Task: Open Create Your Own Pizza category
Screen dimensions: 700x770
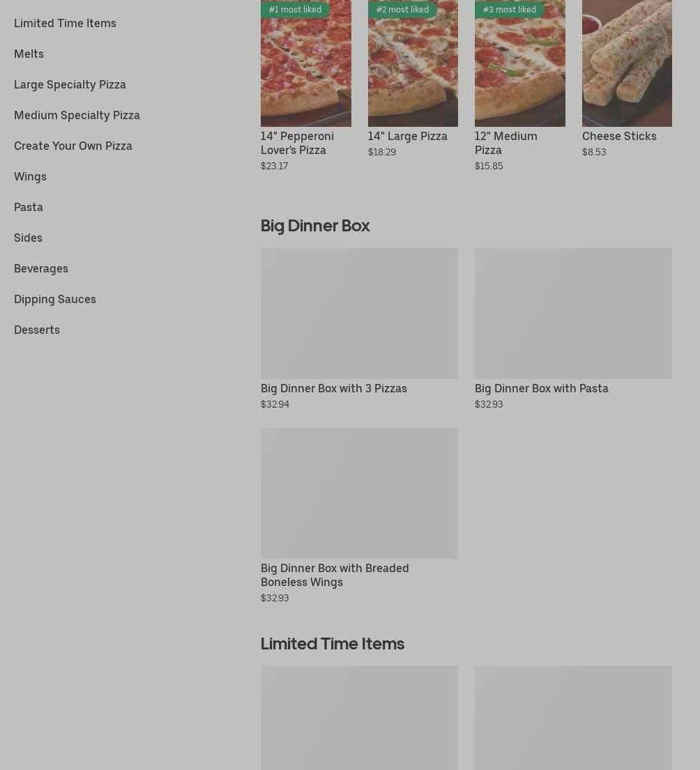Action: (73, 146)
